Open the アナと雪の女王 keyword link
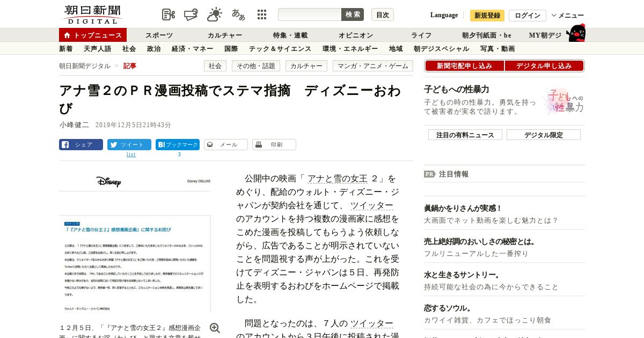This screenshot has height=338, width=644. [338, 179]
